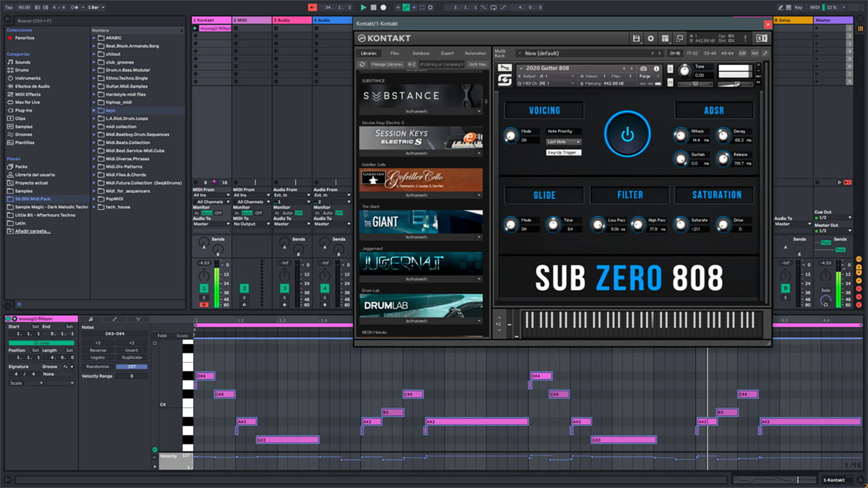This screenshot has height=488, width=868.
Task: Open track 3 Audio From Ext. In dropdown
Action: pos(292,195)
